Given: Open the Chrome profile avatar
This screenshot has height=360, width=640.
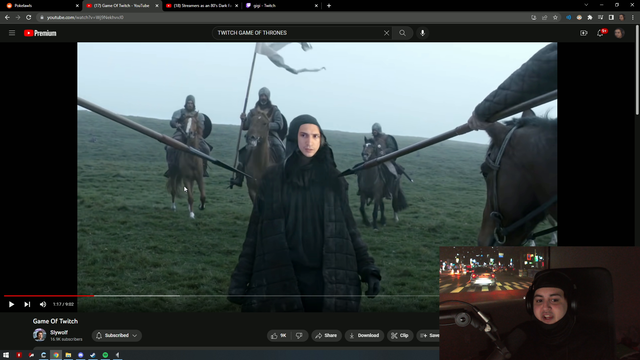Looking at the screenshot, I should (x=622, y=18).
